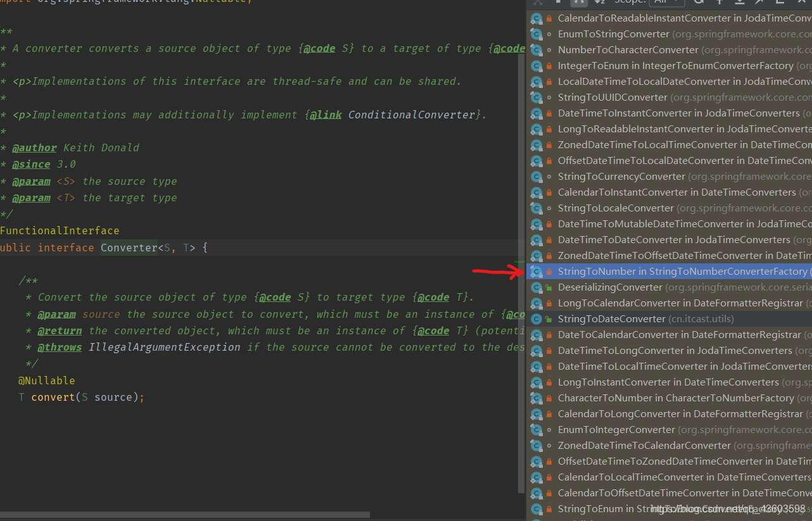
Task: Click the class icon beside NumberToCharacterConverter
Action: (536, 50)
